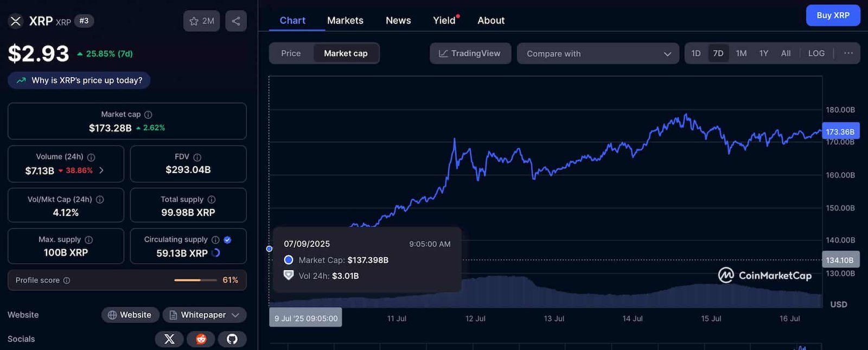Viewport: 868px width, 350px height.
Task: Click the verified badge next to Circulating supply
Action: [x=227, y=239]
